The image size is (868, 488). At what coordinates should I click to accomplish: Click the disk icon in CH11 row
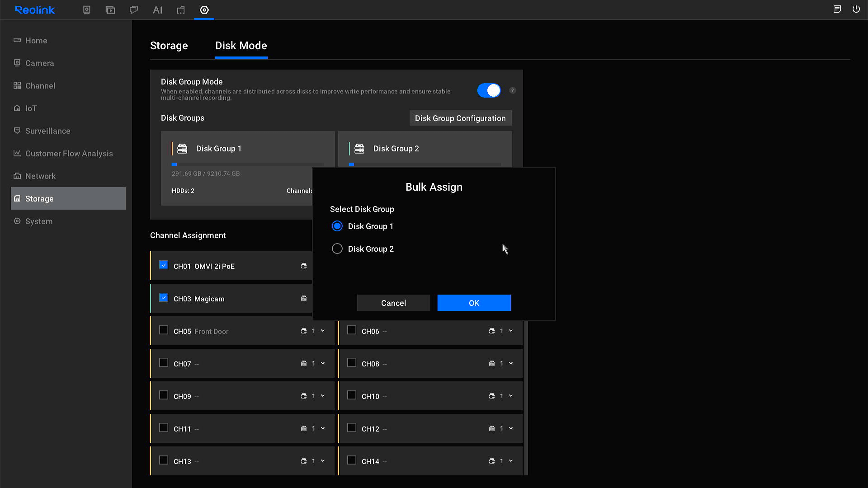pyautogui.click(x=304, y=429)
